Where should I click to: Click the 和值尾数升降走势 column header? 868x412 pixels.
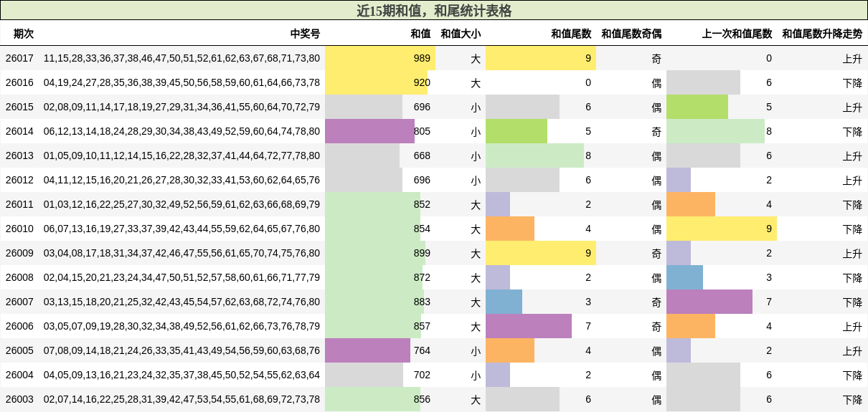pos(822,34)
